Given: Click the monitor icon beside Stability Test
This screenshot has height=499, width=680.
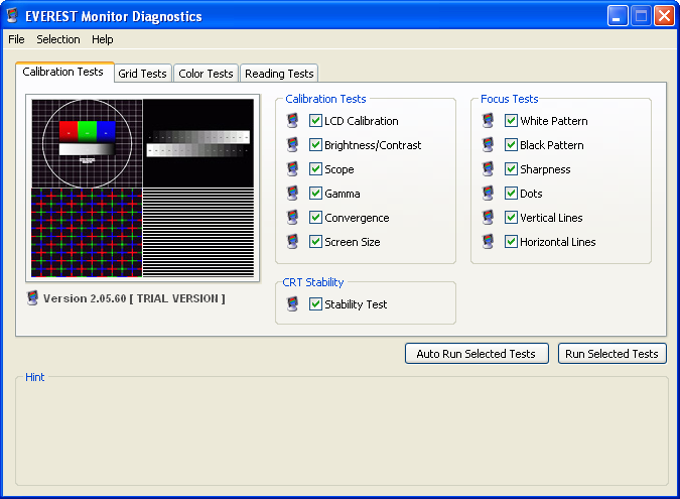Looking at the screenshot, I should pyautogui.click(x=293, y=304).
